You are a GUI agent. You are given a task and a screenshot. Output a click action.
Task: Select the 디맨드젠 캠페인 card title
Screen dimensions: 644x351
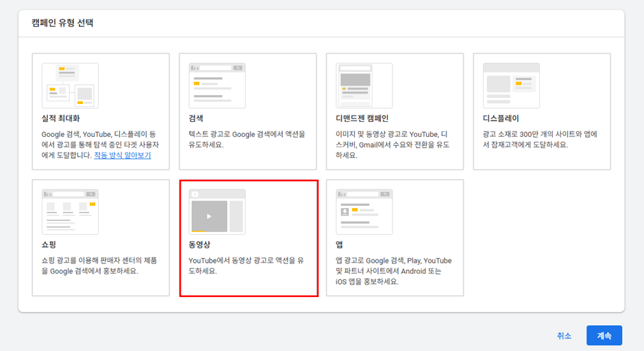pyautogui.click(x=362, y=118)
